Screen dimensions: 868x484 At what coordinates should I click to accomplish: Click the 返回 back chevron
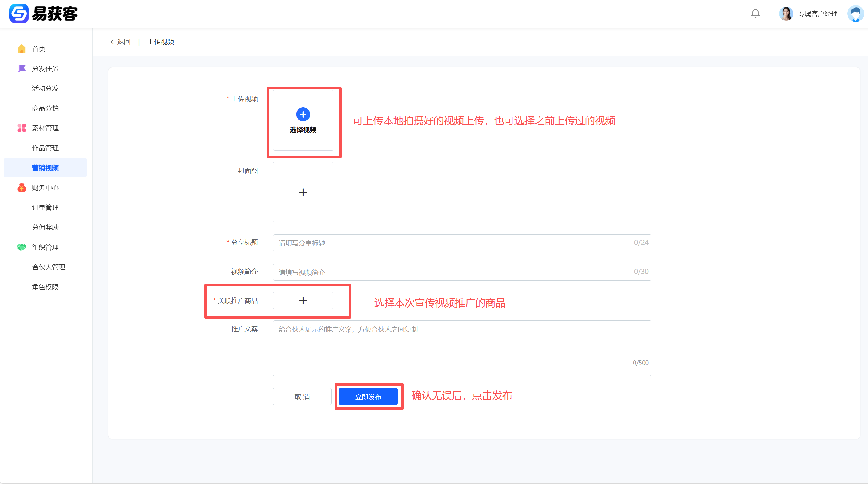[x=112, y=42]
